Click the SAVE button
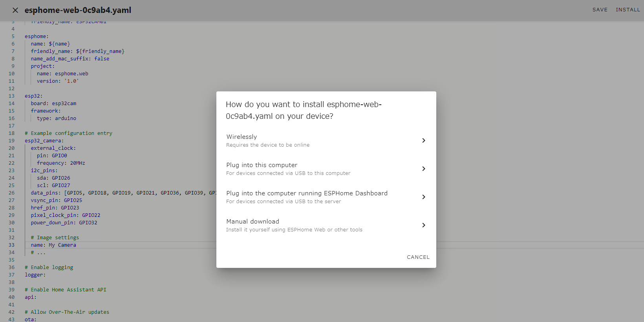The width and height of the screenshot is (644, 322). tap(600, 10)
